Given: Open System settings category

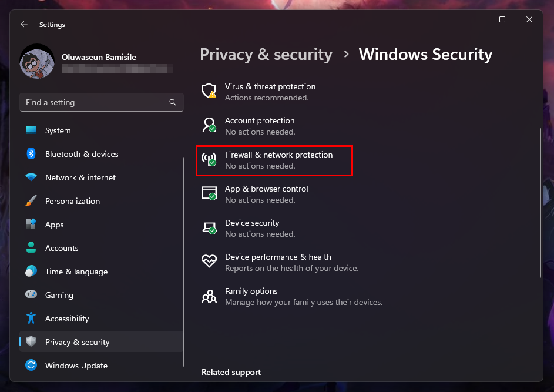Looking at the screenshot, I should pos(102,130).
